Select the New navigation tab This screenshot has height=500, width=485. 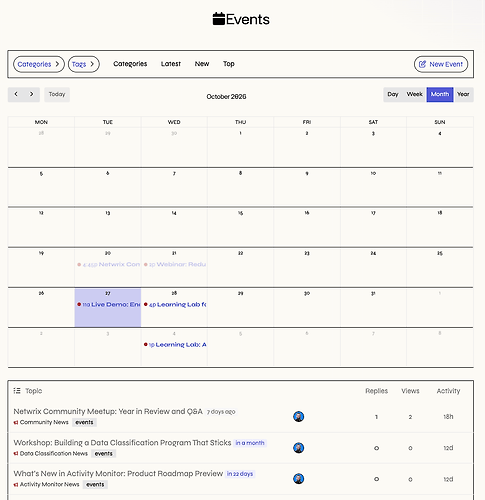point(202,64)
